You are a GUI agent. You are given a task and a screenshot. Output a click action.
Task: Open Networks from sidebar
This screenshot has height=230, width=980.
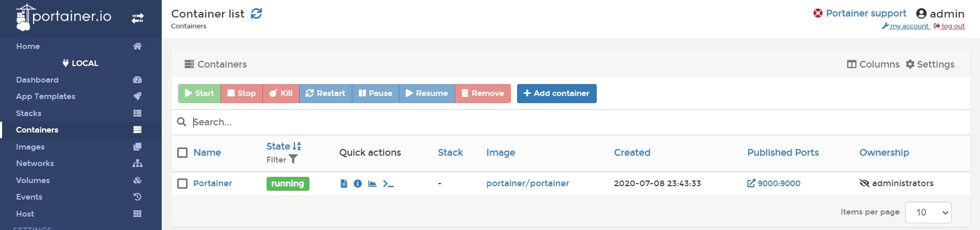(35, 163)
